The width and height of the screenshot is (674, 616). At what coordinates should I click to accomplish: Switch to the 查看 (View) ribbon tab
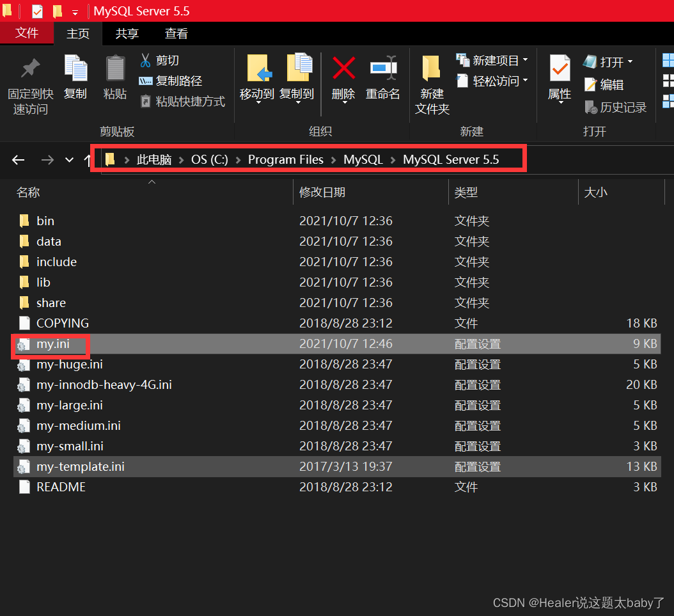pyautogui.click(x=176, y=33)
